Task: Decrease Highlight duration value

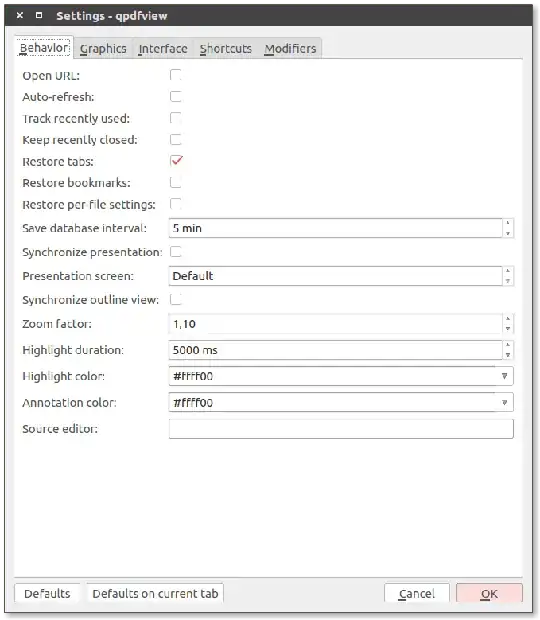Action: [508, 355]
